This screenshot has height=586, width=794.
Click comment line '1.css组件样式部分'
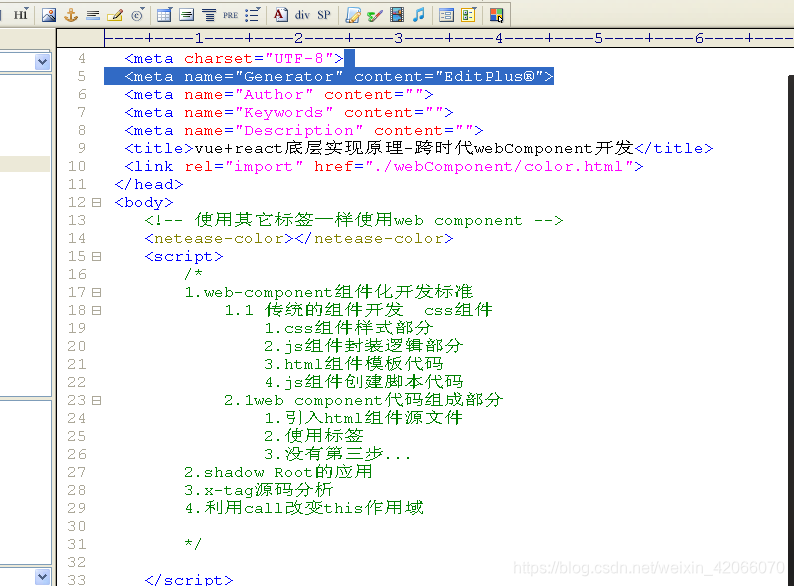pos(348,328)
